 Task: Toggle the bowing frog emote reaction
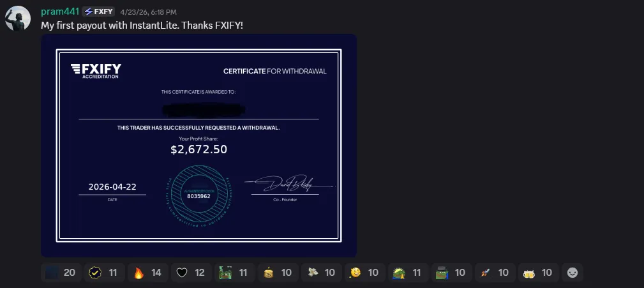[x=408, y=273]
